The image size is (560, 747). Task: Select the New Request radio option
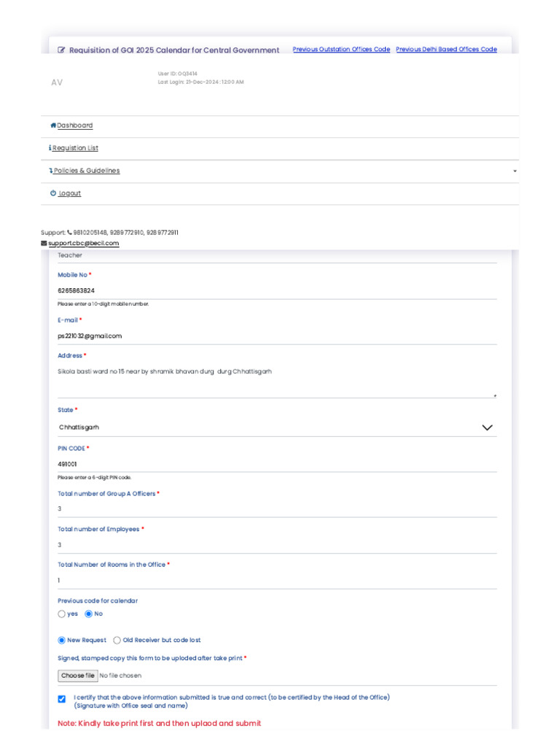[61, 640]
